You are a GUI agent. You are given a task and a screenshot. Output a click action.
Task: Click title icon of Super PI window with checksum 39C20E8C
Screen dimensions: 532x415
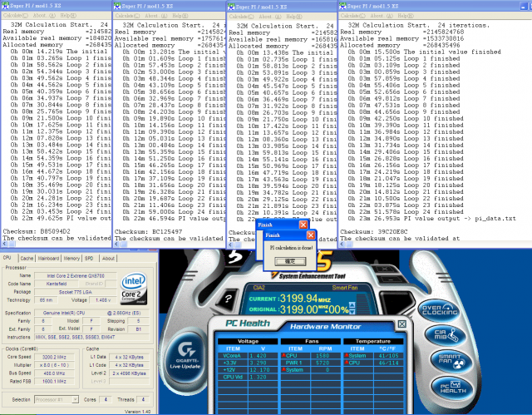[x=342, y=6]
